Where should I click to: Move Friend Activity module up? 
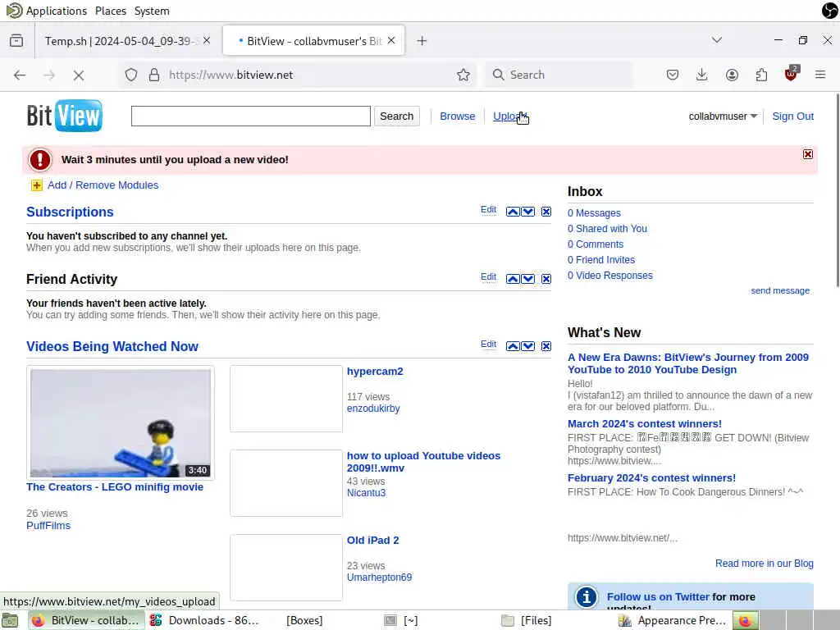click(513, 279)
